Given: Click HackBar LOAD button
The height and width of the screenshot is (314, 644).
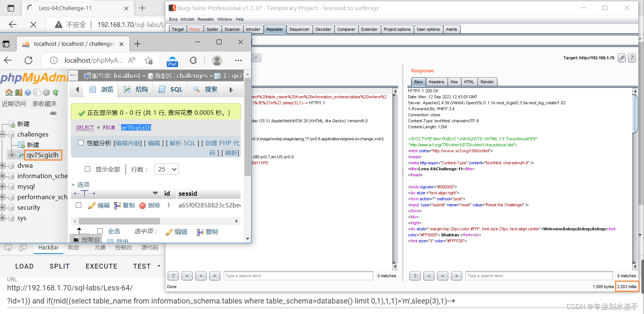Looking at the screenshot, I should pyautogui.click(x=24, y=266).
